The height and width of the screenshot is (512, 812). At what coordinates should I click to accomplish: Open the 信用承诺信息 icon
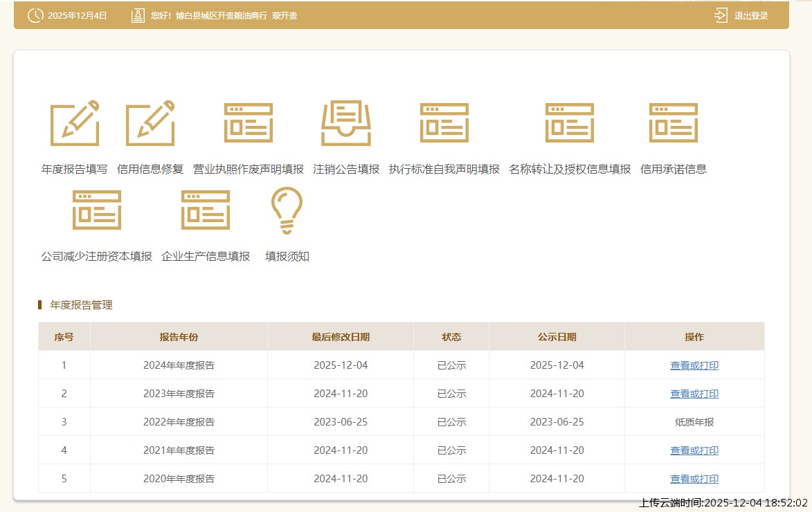point(674,123)
